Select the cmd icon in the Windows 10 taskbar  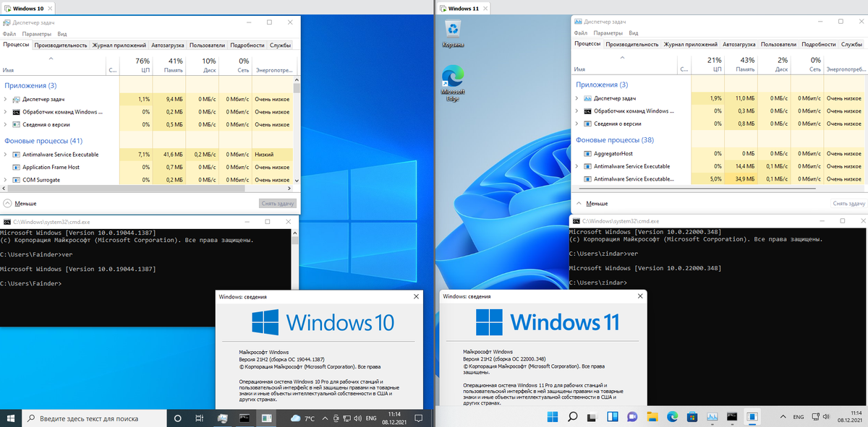(244, 418)
